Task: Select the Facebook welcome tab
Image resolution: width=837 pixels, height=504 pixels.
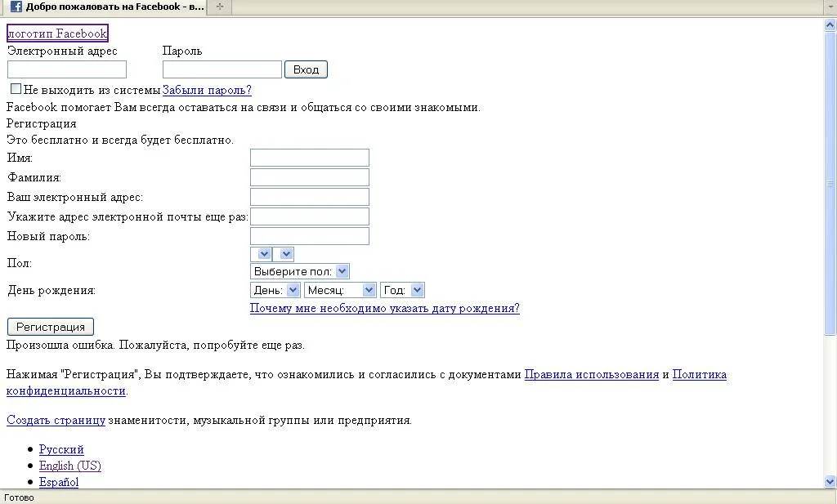Action: pyautogui.click(x=105, y=7)
